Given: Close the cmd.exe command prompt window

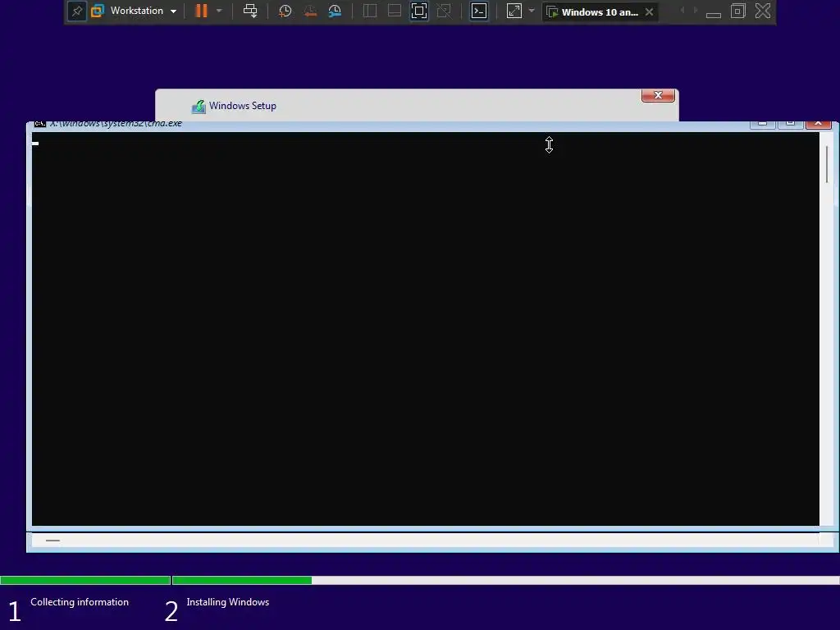Looking at the screenshot, I should tap(818, 124).
